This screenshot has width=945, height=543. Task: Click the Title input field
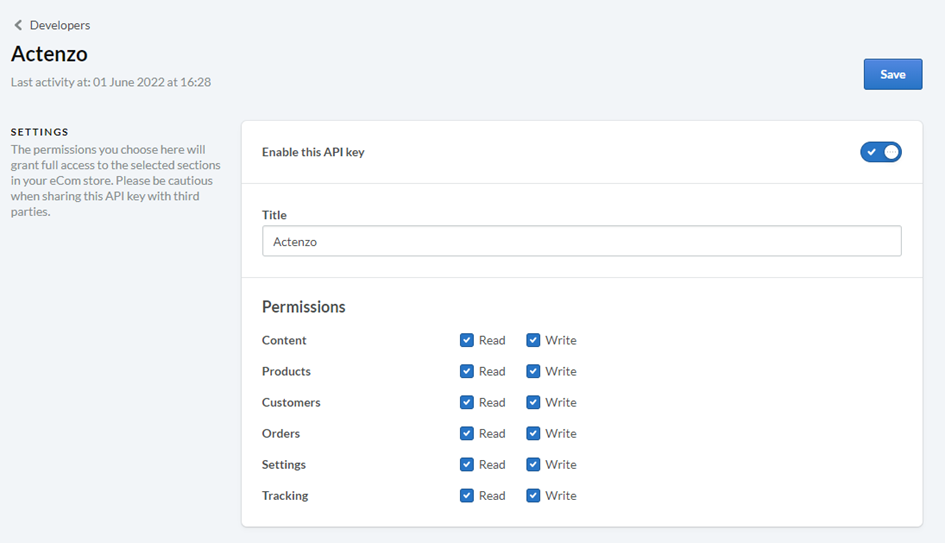(x=582, y=241)
